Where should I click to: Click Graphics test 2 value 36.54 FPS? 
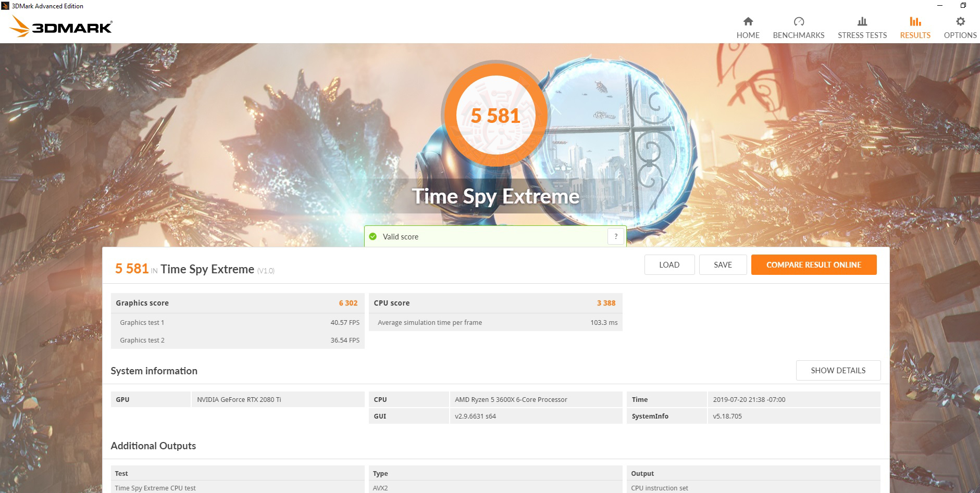click(x=345, y=340)
